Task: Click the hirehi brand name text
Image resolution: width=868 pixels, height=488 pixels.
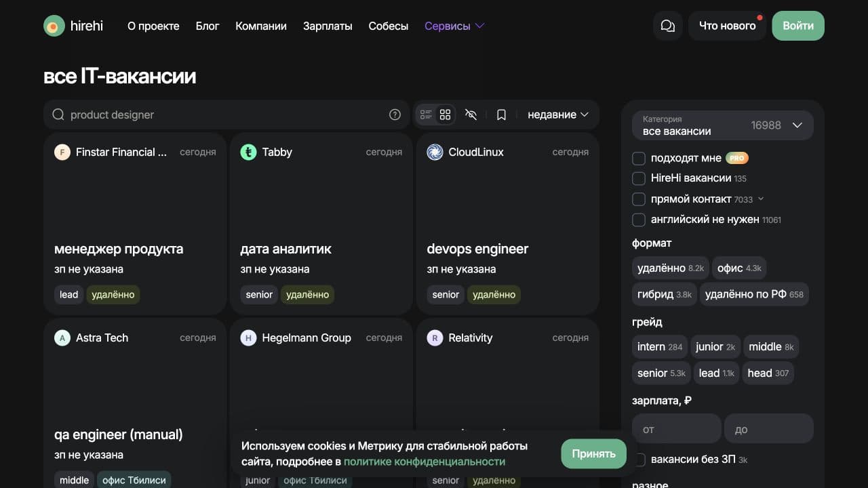Action: pos(87,26)
